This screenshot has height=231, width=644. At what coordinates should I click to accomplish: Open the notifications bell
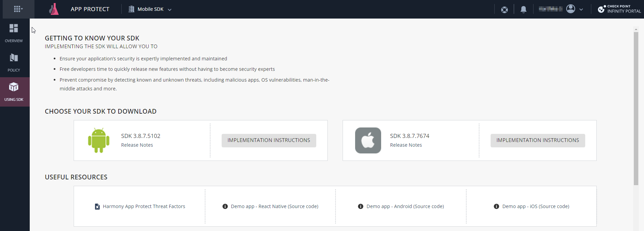pyautogui.click(x=523, y=9)
